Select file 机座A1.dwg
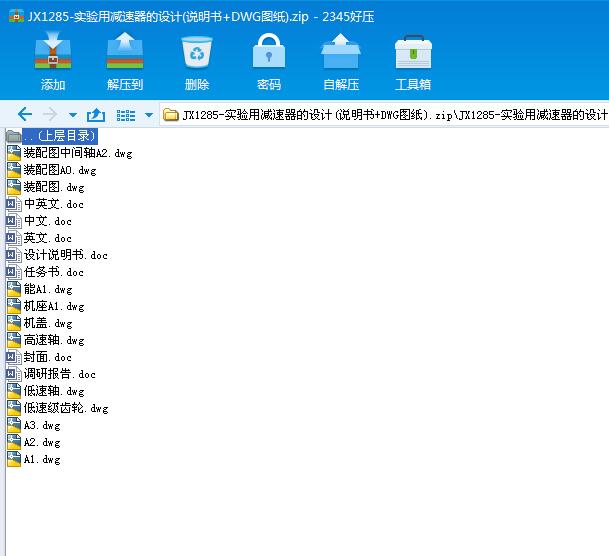This screenshot has width=609, height=556. [x=54, y=306]
